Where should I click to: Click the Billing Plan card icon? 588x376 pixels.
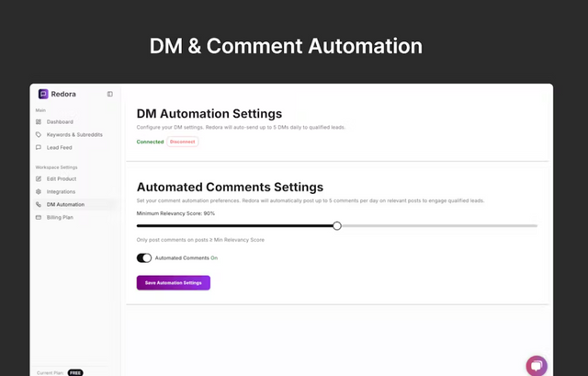39,217
